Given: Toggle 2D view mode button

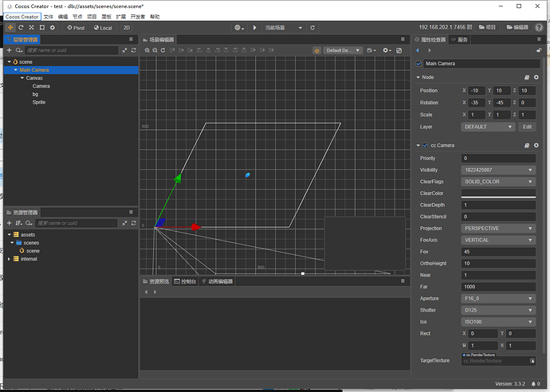Looking at the screenshot, I should pyautogui.click(x=127, y=27).
